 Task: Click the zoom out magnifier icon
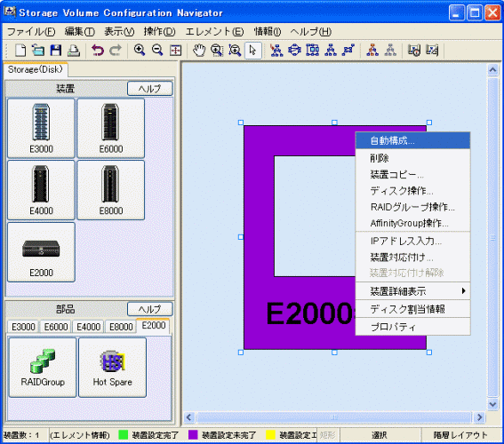[157, 51]
